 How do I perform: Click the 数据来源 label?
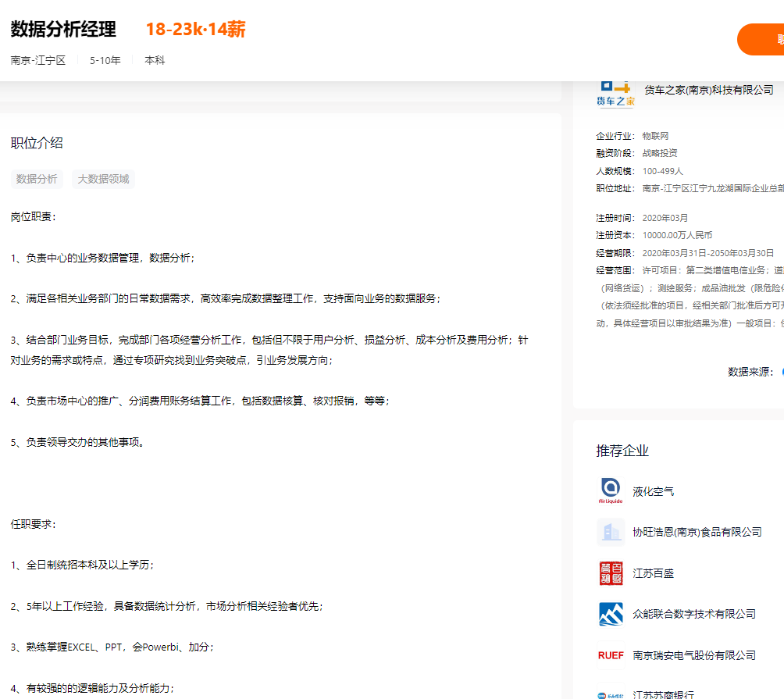pos(750,372)
